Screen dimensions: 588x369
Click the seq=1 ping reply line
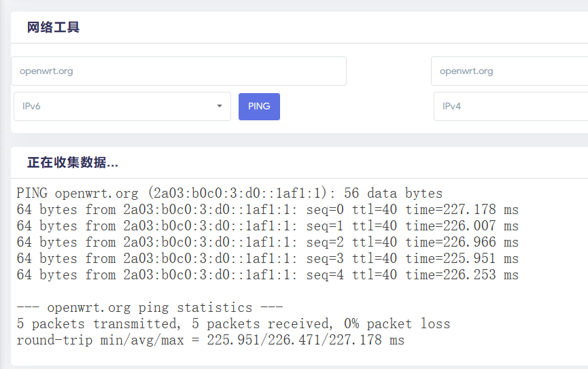coord(267,226)
